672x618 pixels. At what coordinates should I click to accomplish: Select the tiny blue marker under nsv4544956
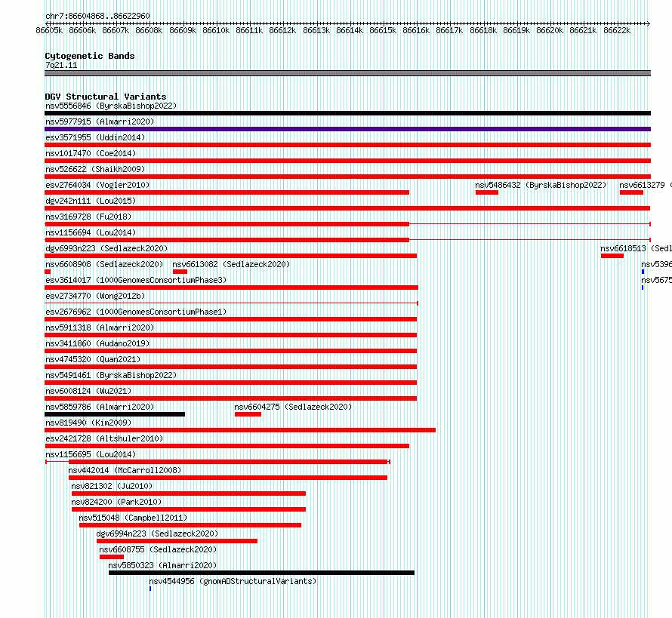pos(150,589)
